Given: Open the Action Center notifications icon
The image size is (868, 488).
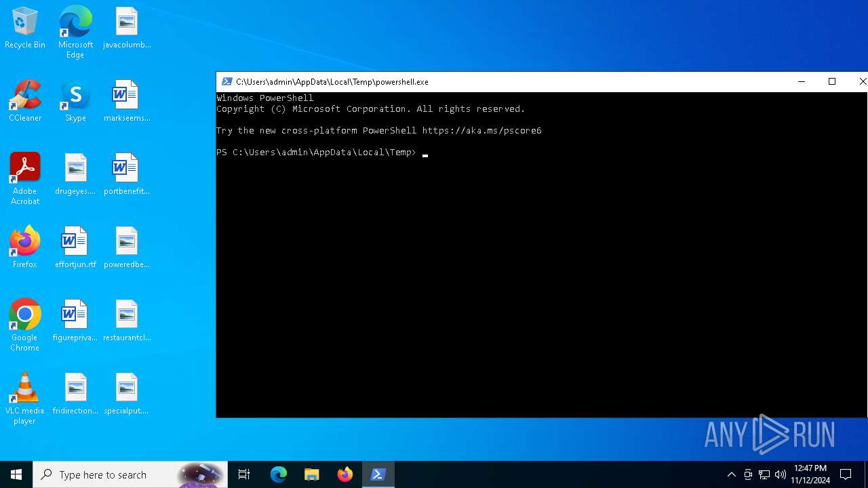Looking at the screenshot, I should [846, 474].
